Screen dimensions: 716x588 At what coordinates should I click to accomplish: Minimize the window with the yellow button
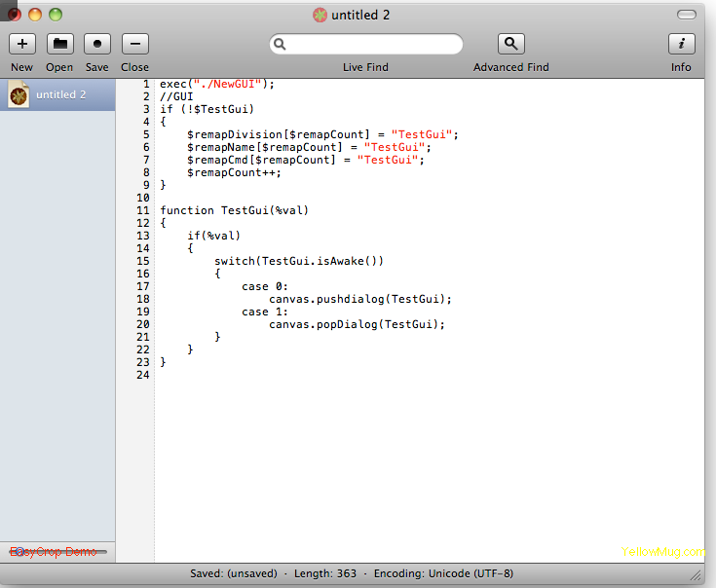coord(35,15)
